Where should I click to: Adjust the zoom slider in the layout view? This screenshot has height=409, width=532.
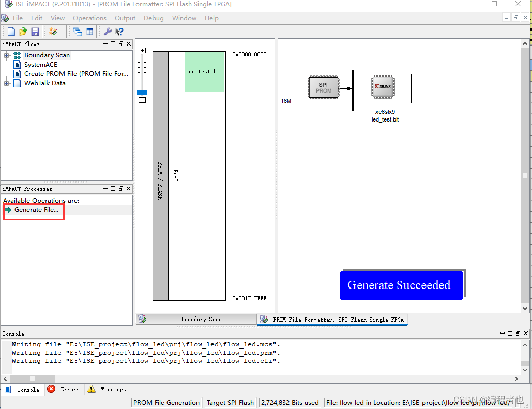click(x=142, y=93)
